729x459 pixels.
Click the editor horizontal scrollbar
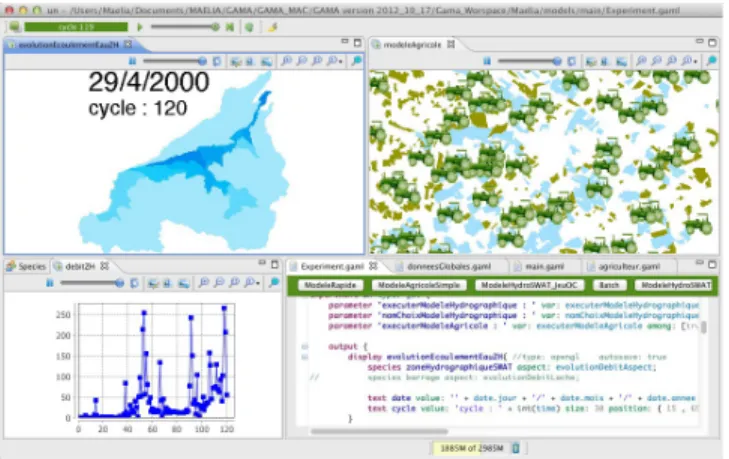click(379, 431)
